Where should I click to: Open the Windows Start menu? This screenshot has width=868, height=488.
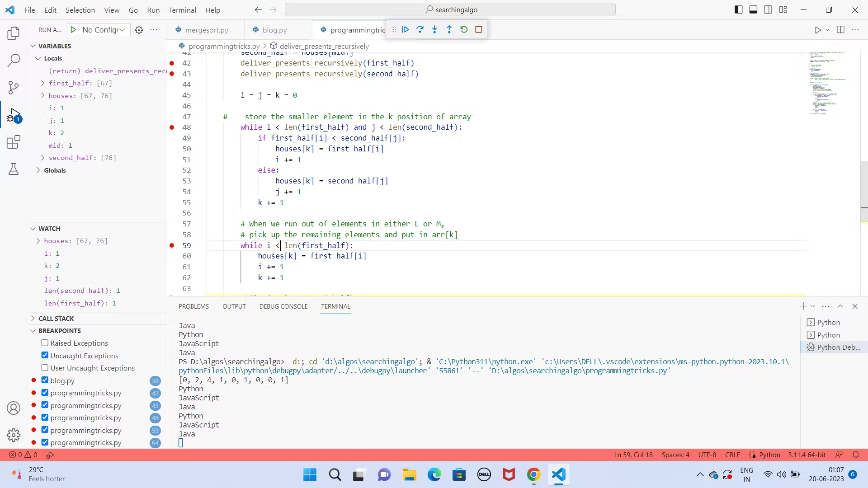tap(310, 475)
